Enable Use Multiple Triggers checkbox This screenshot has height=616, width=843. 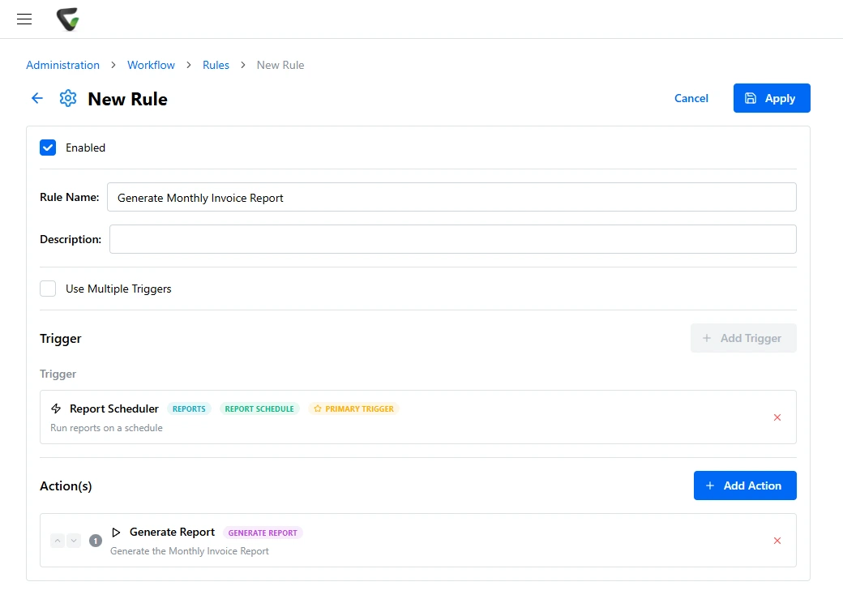point(48,289)
